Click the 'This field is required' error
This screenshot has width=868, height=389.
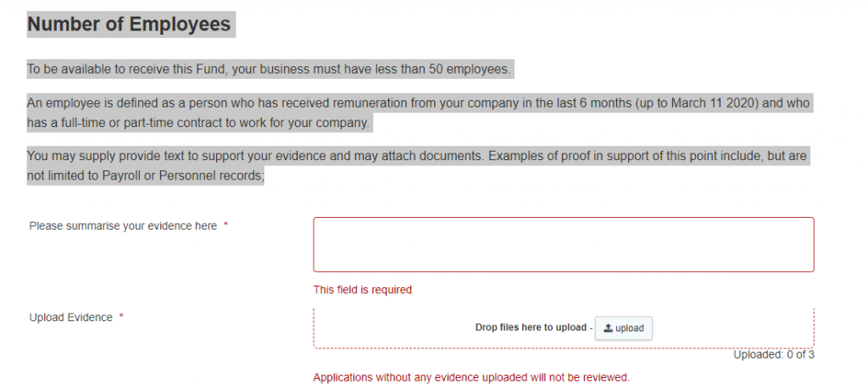pyautogui.click(x=362, y=290)
